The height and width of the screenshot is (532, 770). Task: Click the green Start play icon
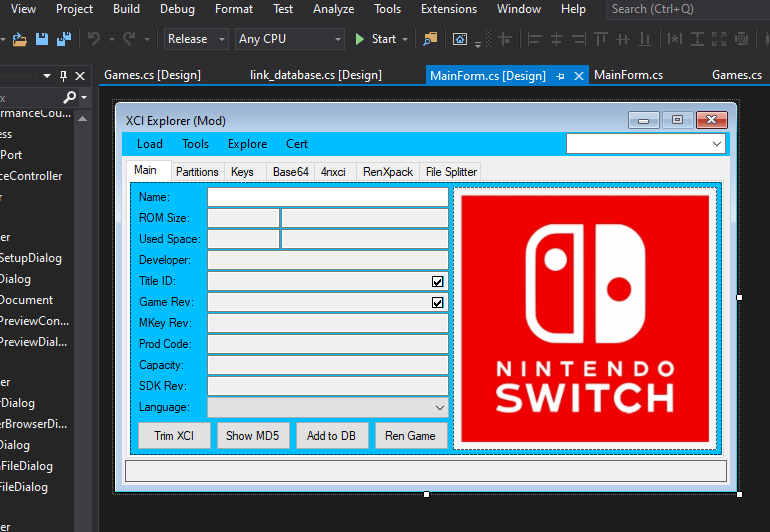click(359, 39)
